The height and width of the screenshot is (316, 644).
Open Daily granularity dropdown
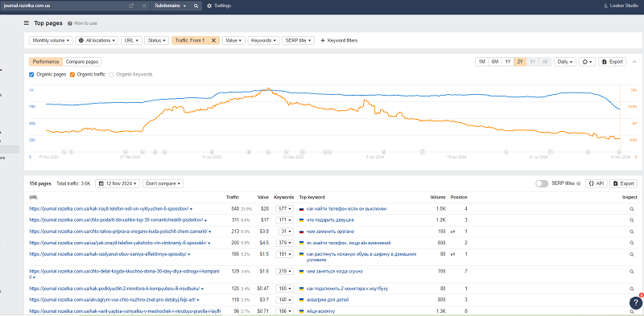click(565, 62)
